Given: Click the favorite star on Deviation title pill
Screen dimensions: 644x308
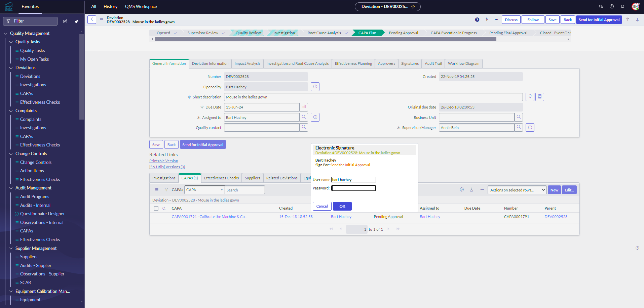Looking at the screenshot, I should coord(413,7).
